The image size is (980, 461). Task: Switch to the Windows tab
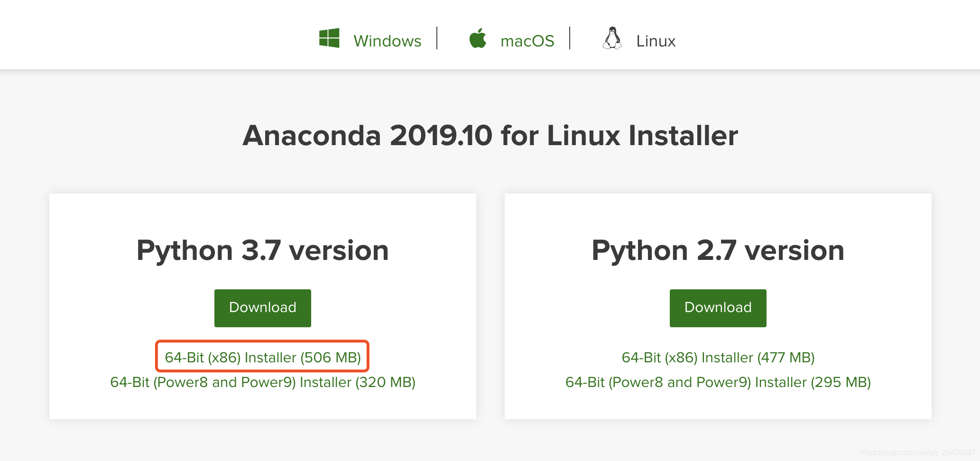(x=387, y=41)
